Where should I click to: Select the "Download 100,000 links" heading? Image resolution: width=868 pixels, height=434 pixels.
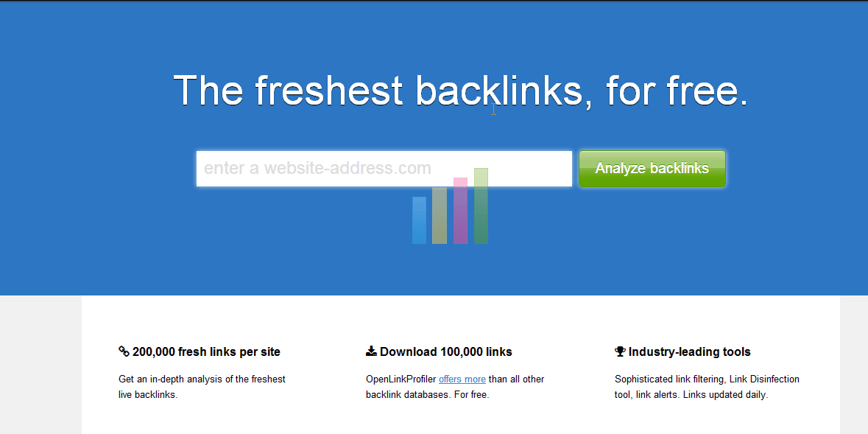(446, 352)
